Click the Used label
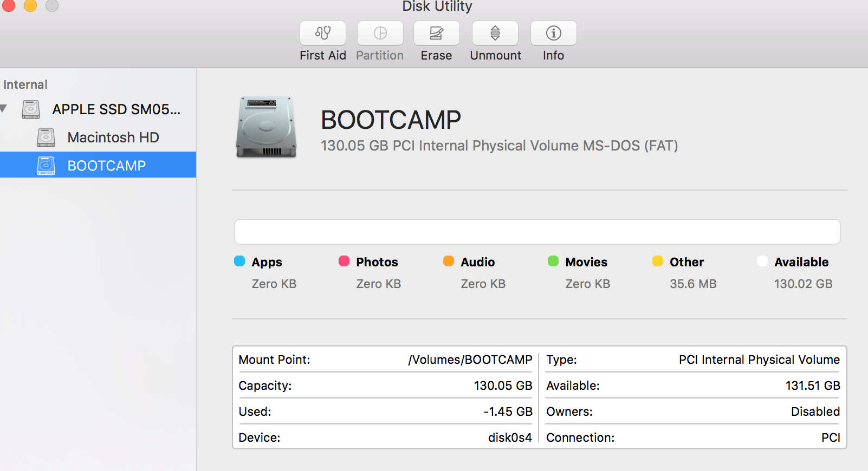Image resolution: width=868 pixels, height=471 pixels. [255, 411]
